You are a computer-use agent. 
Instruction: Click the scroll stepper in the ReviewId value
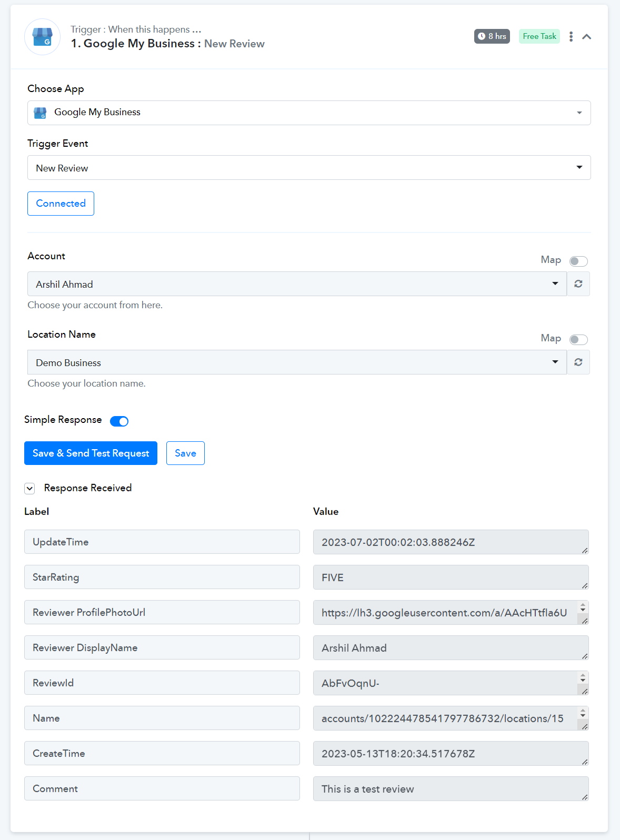click(583, 677)
